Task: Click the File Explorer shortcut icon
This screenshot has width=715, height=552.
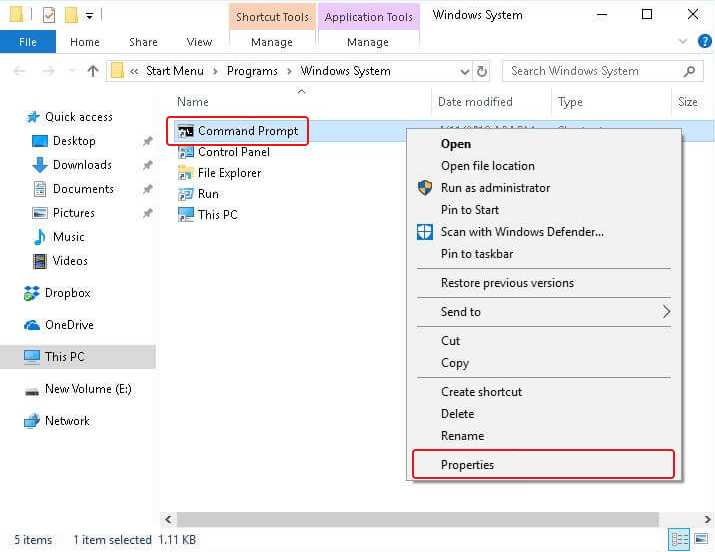Action: click(186, 173)
